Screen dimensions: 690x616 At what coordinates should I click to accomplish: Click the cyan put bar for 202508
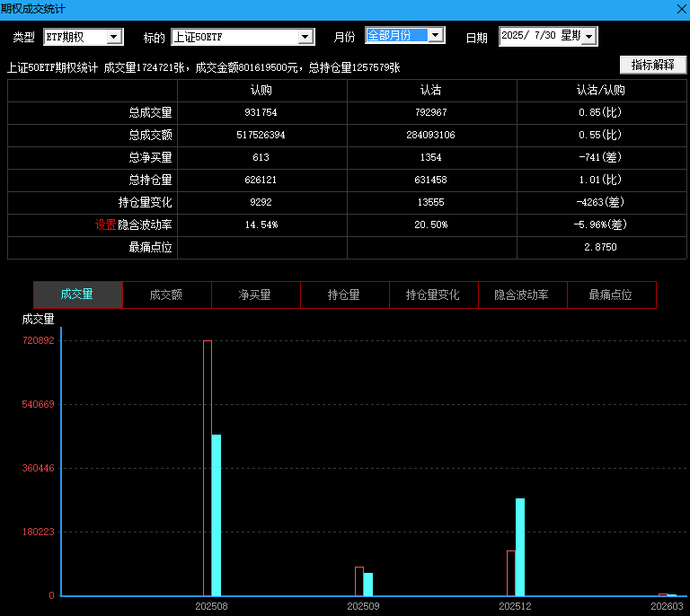[x=217, y=515]
